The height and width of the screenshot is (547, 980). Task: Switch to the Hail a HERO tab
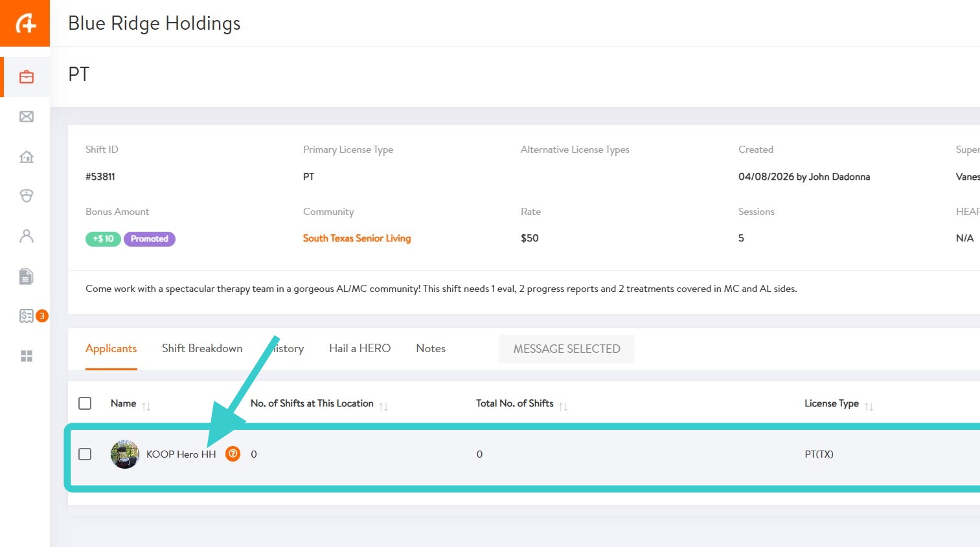tap(359, 348)
